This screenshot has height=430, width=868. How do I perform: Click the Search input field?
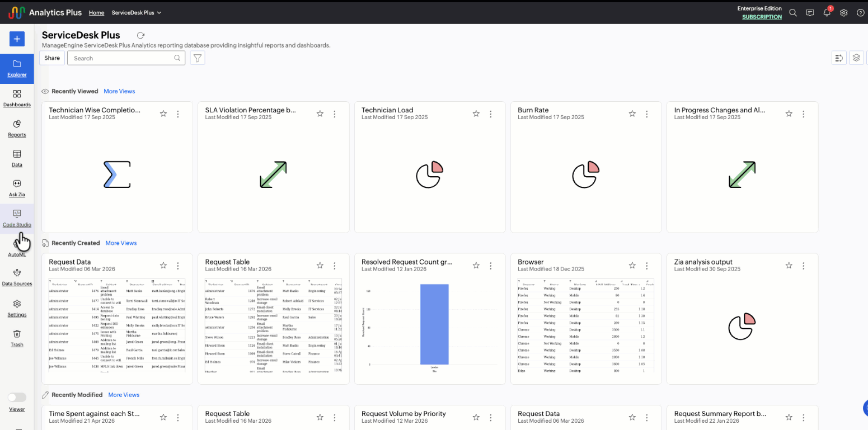coord(126,58)
